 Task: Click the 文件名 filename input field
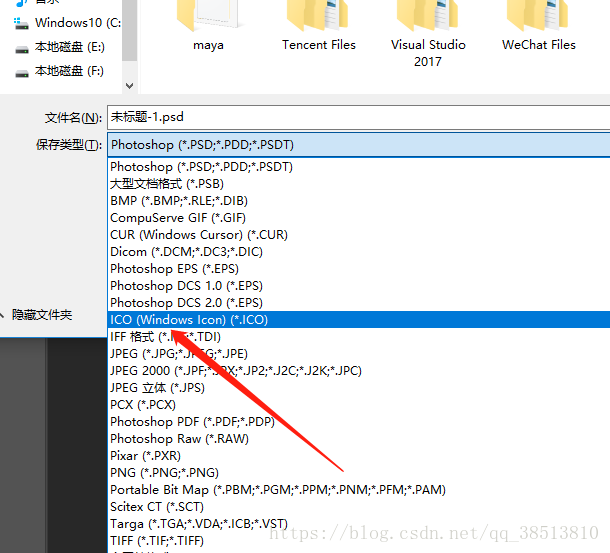coord(359,117)
